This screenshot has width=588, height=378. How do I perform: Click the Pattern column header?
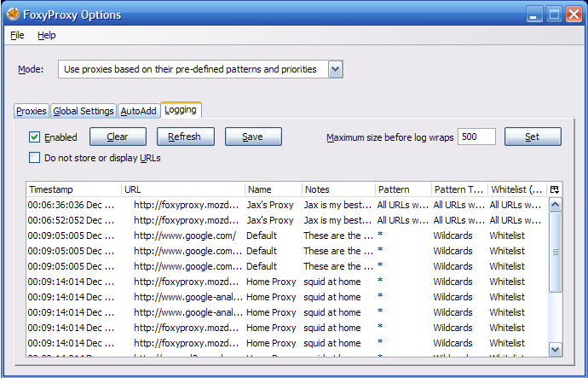click(403, 189)
